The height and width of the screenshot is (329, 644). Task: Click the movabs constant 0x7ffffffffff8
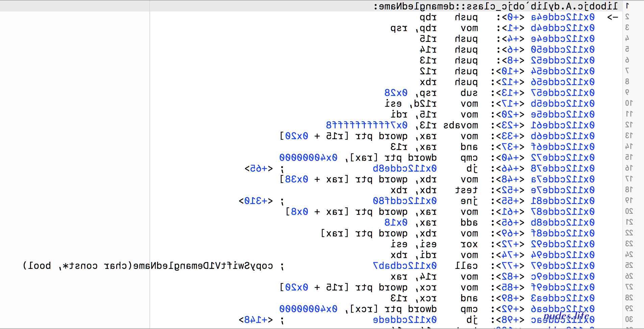(367, 125)
